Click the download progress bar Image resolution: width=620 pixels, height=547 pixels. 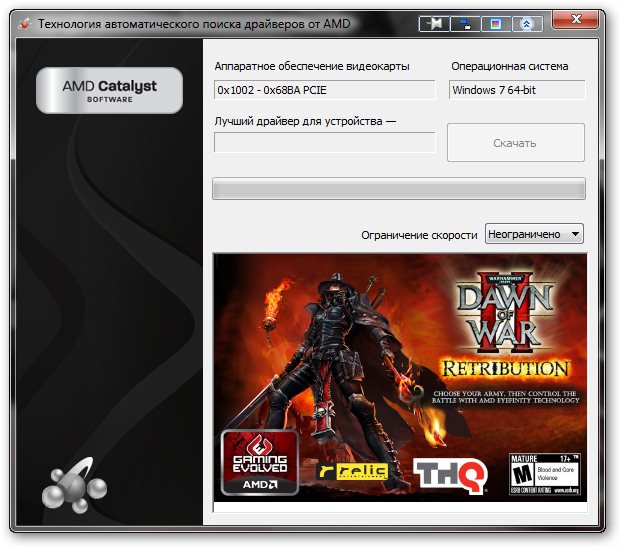point(399,189)
